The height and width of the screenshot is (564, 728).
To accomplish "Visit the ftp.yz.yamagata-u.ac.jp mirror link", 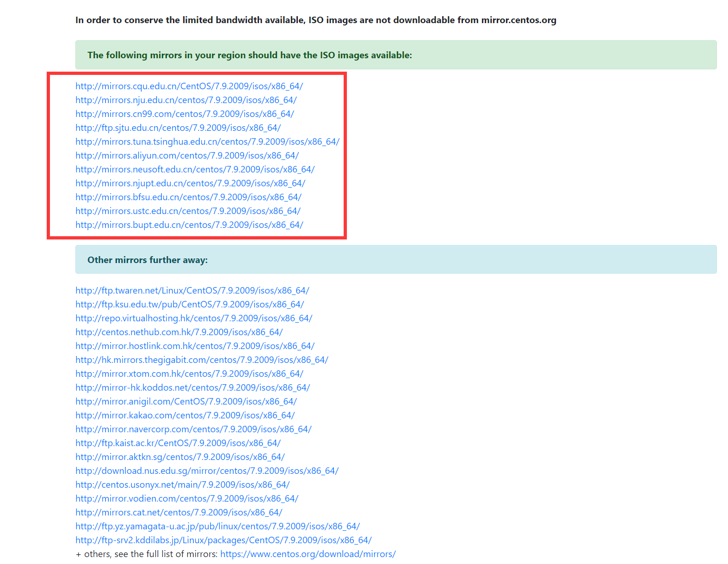I will (x=217, y=526).
